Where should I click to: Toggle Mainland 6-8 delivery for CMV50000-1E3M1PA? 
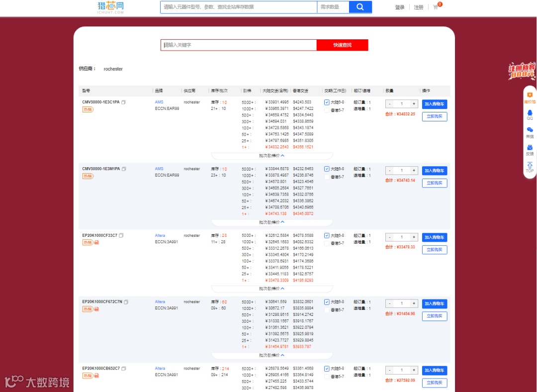click(x=327, y=169)
